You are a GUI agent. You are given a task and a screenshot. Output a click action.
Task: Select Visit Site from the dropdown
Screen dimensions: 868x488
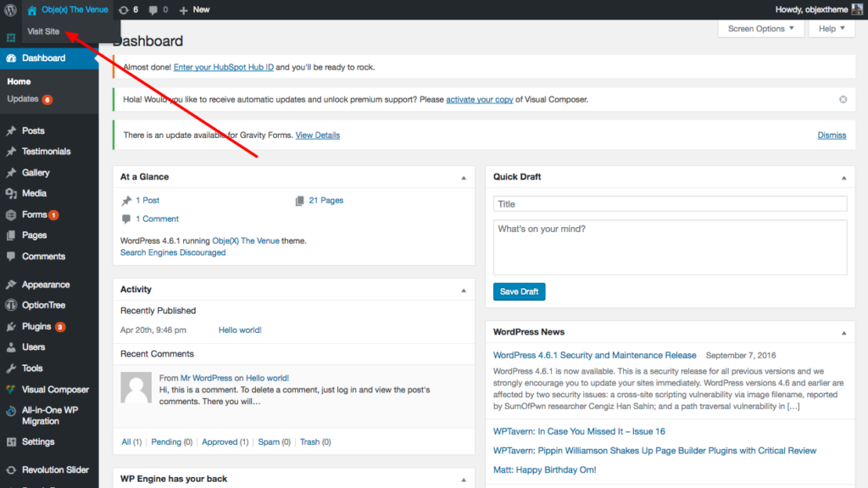(x=43, y=31)
